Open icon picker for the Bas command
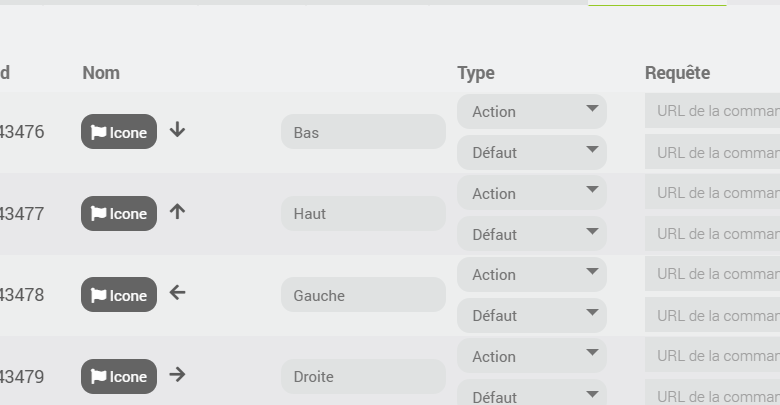780x405 pixels. (x=119, y=131)
